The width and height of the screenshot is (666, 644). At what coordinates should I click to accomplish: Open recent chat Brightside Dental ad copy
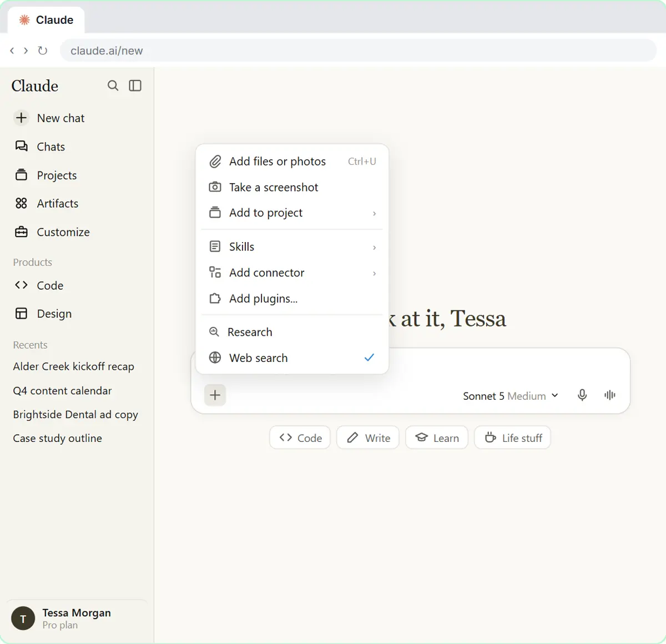(x=75, y=414)
